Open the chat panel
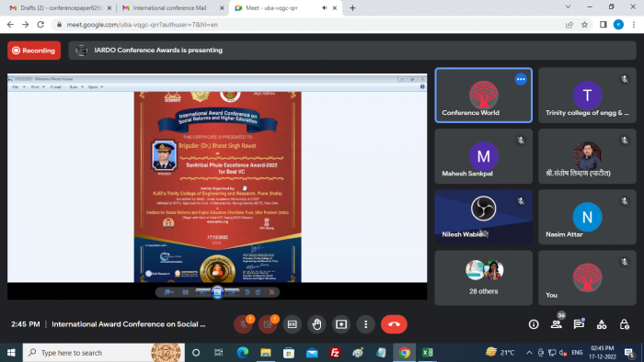 coord(579,324)
